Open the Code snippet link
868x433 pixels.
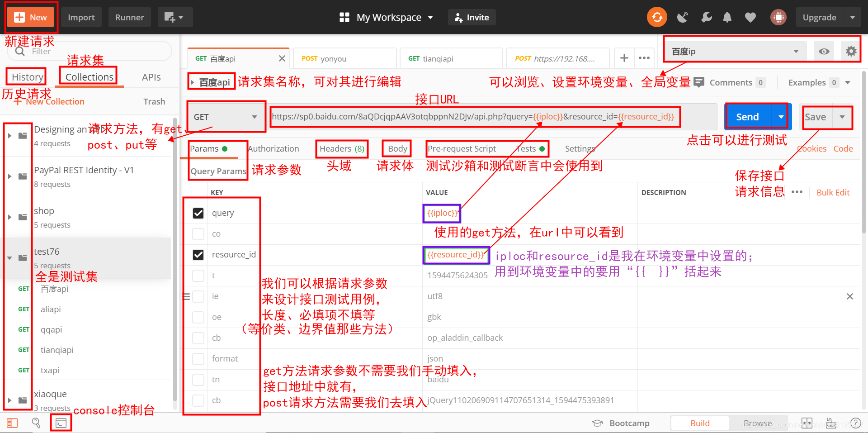[x=843, y=148]
